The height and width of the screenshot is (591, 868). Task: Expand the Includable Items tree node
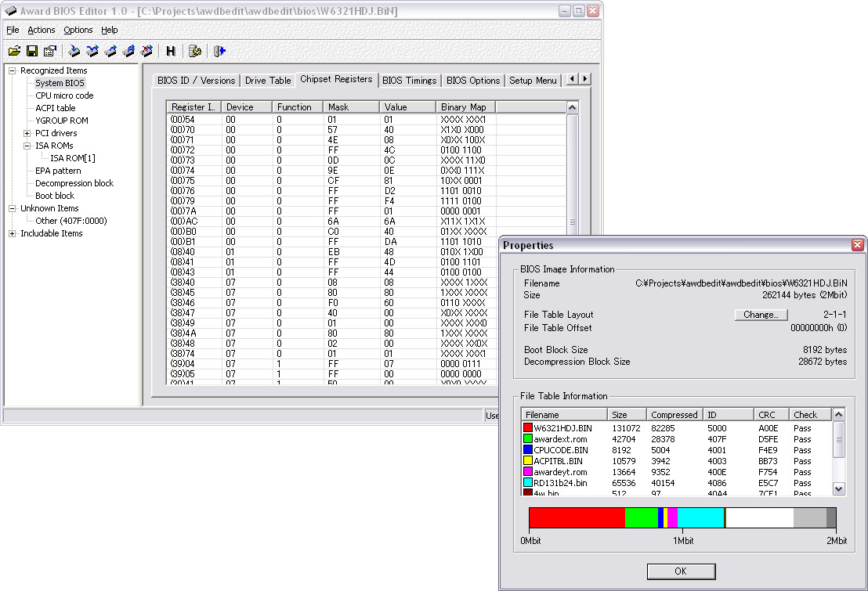tap(13, 233)
